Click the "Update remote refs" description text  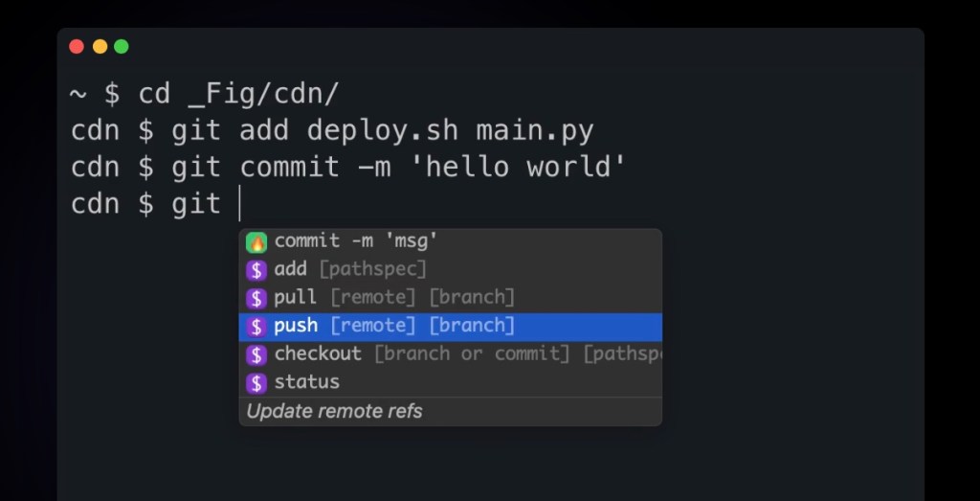pos(334,411)
